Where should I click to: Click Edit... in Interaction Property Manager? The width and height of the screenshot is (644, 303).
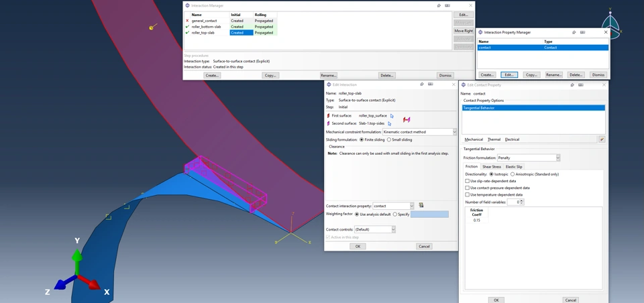[509, 74]
